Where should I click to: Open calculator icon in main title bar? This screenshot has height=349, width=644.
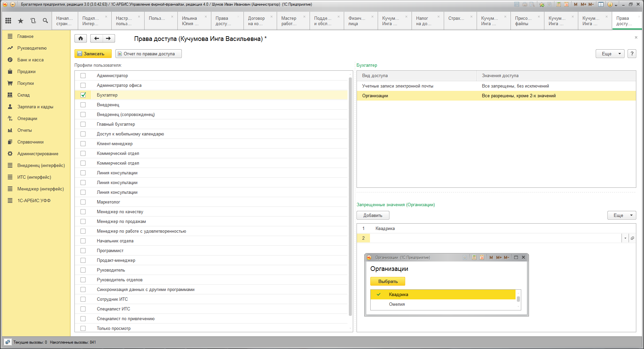[558, 4]
